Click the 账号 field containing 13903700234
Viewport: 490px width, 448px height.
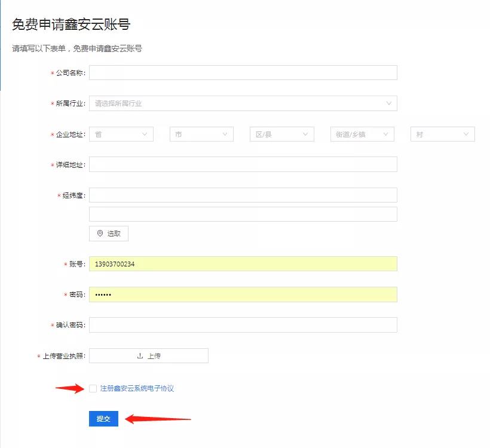[x=243, y=263]
